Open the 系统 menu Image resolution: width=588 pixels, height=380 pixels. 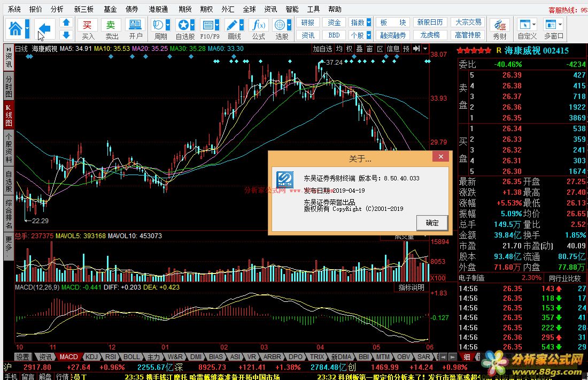pyautogui.click(x=14, y=9)
